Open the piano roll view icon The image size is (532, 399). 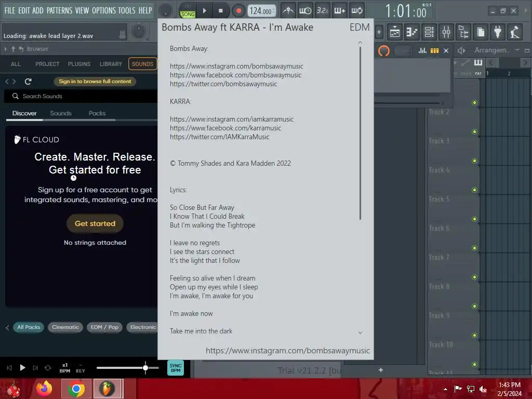click(412, 32)
